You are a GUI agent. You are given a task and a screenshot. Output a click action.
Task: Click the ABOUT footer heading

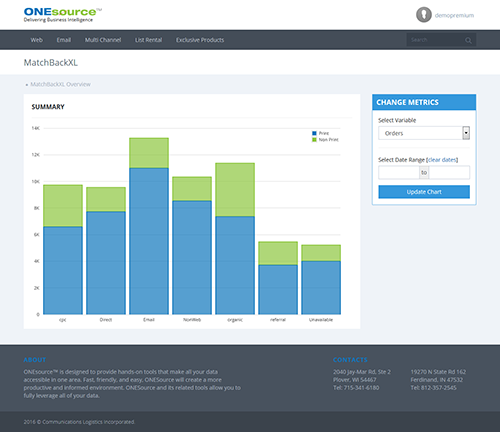(x=35, y=360)
